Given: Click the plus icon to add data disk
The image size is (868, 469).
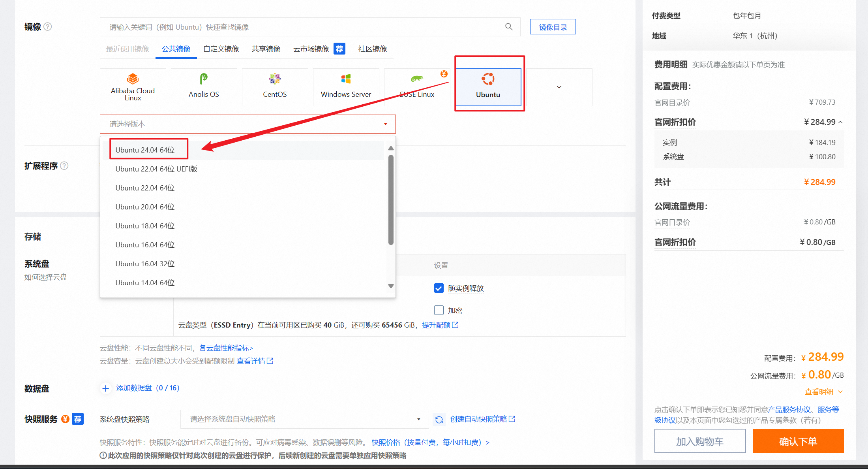Looking at the screenshot, I should (105, 388).
